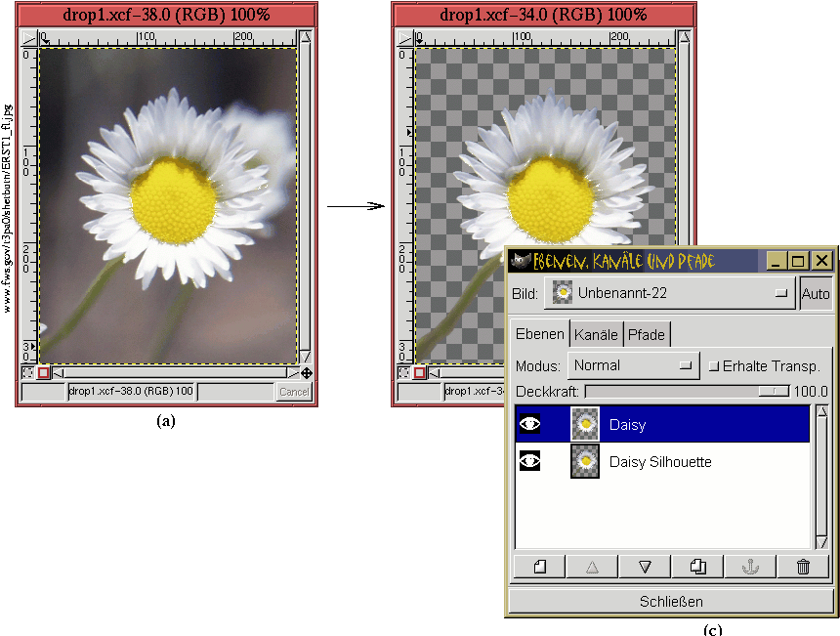Open the ruler corner menu arrow in left window
The height and width of the screenshot is (636, 840).
28,37
